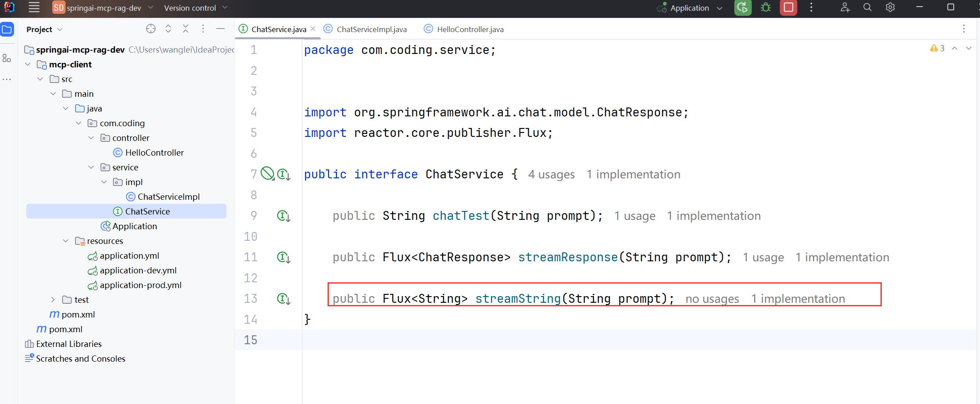Switch to ChatServiceImpl.java tab
This screenshot has height=404, width=980.
371,29
